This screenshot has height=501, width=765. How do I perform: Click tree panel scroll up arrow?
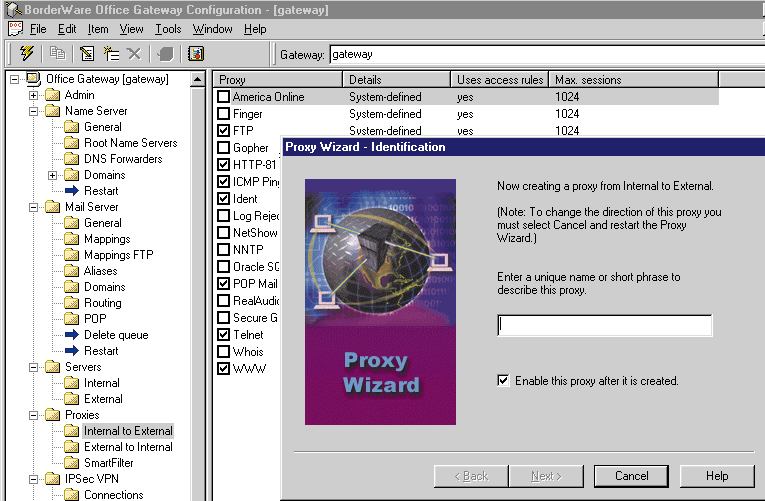coord(197,79)
